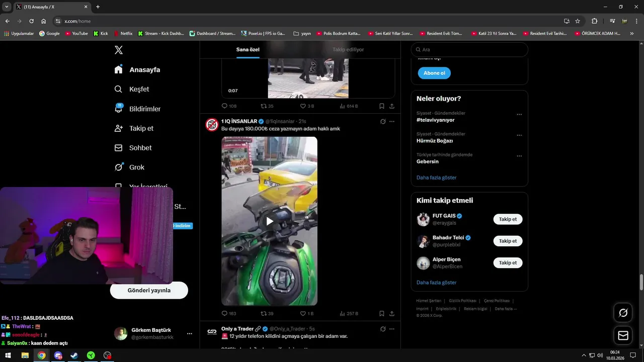Open floating Grok button at bottom right
The width and height of the screenshot is (644, 362).
pos(623,313)
